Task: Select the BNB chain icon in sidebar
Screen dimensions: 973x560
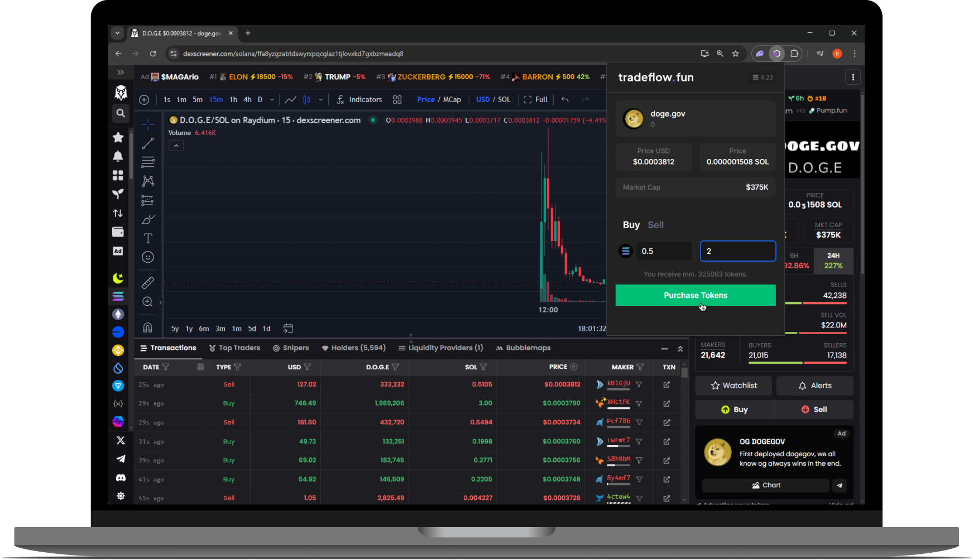Action: coord(118,350)
